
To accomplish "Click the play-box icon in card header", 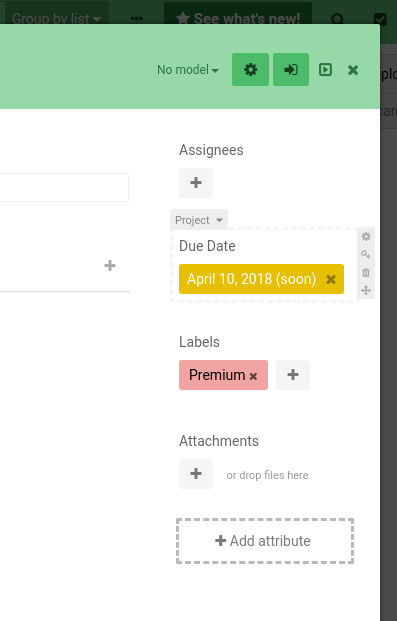I will click(325, 70).
